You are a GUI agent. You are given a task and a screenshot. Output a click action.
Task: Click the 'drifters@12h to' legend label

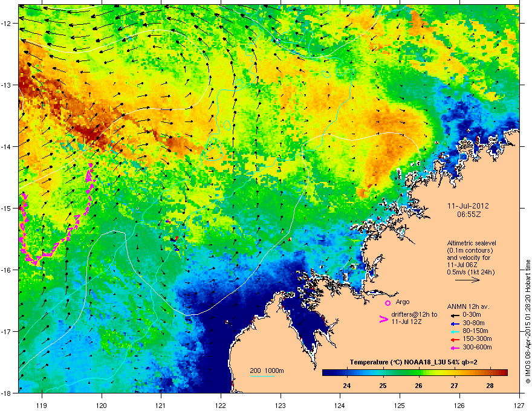pos(414,314)
